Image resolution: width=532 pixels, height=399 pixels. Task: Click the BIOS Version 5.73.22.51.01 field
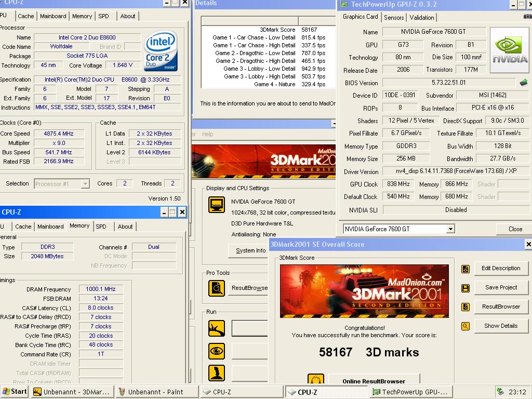pos(448,83)
